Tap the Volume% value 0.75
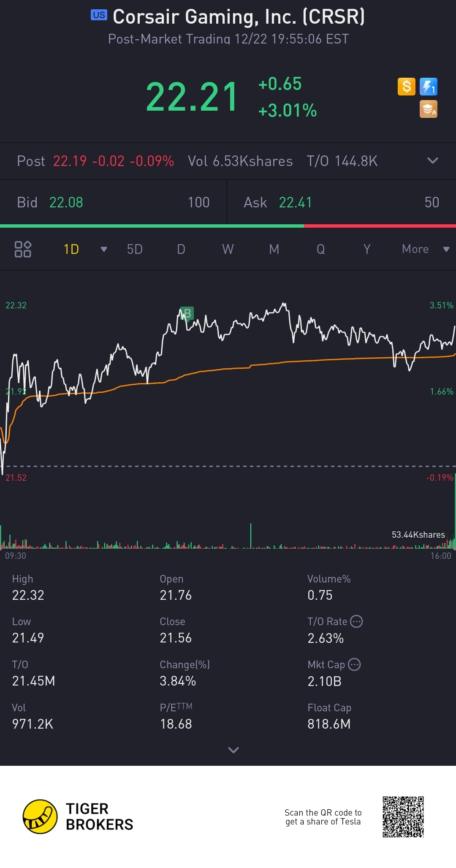Screen dimensions: 456x868 [x=320, y=595]
